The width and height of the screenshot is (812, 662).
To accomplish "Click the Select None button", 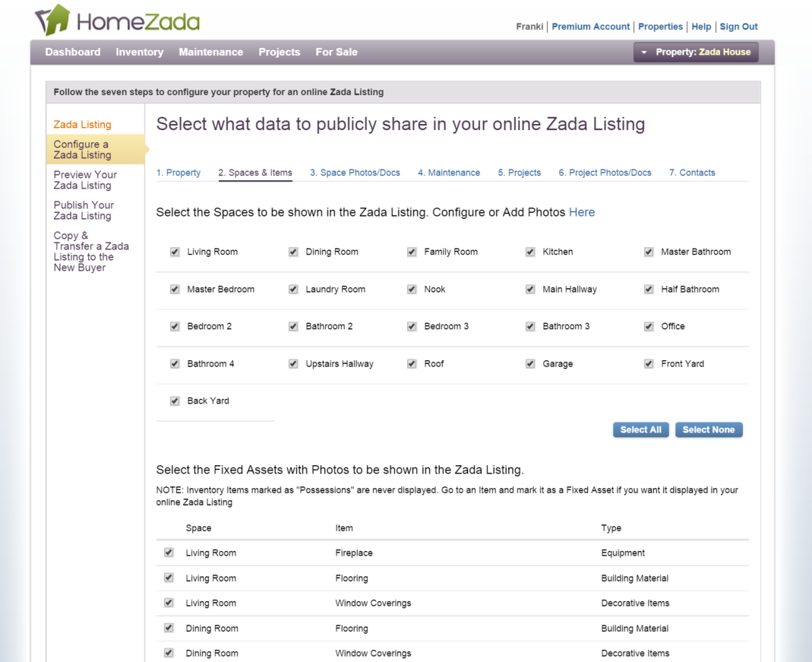I will [709, 429].
